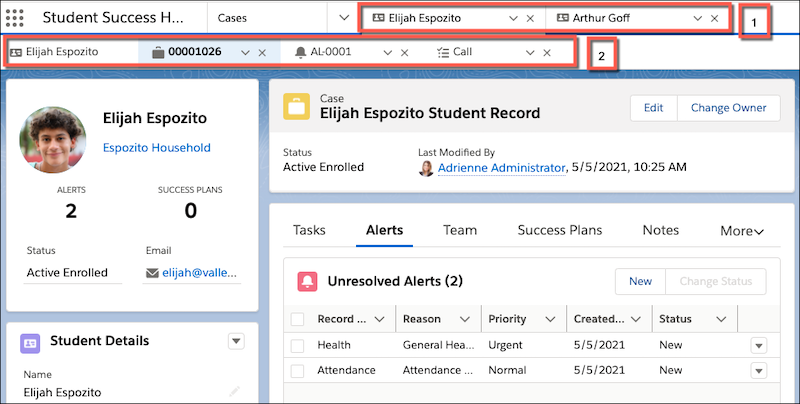The image size is (800, 404).
Task: Select the Elijah Espozito subtab
Action: click(62, 52)
